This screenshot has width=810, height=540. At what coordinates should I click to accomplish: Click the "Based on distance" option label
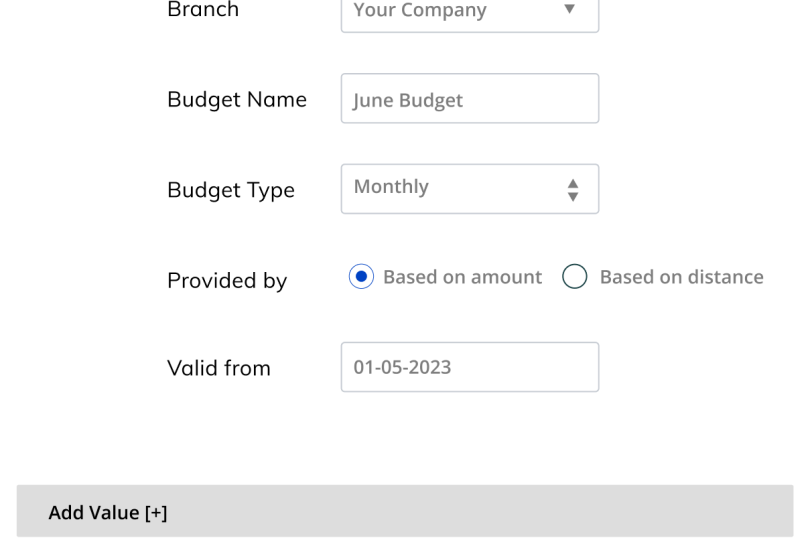click(681, 277)
